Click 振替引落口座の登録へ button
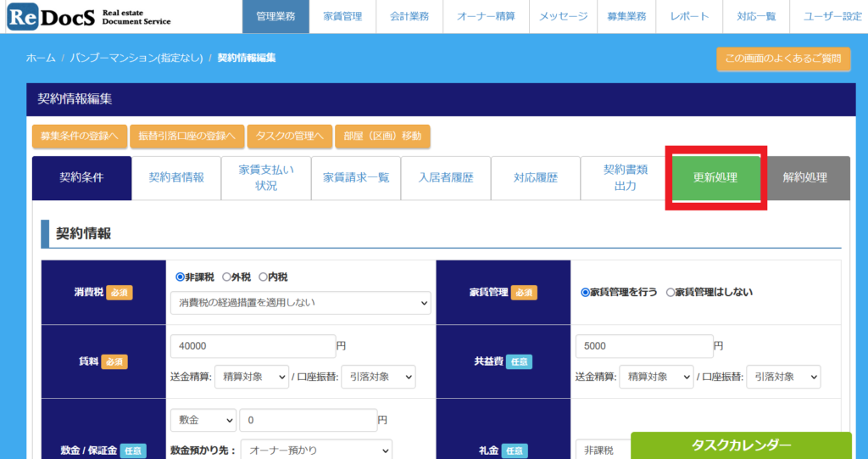The image size is (868, 459). [187, 136]
